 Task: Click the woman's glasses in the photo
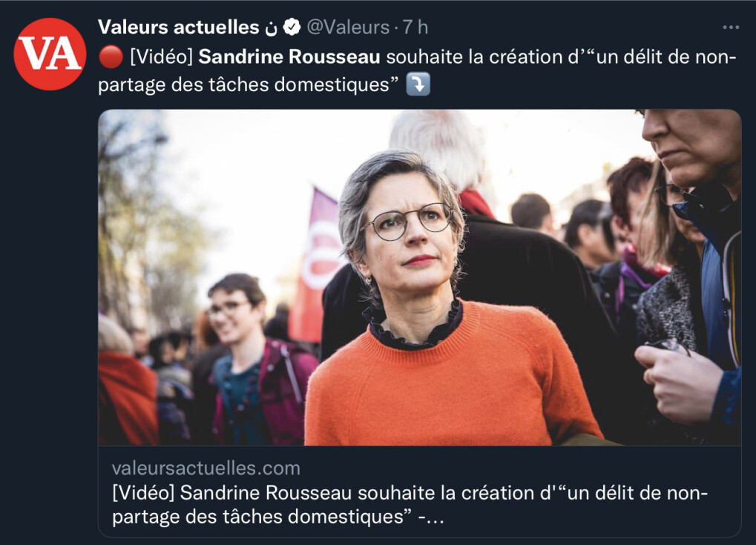[x=408, y=222]
